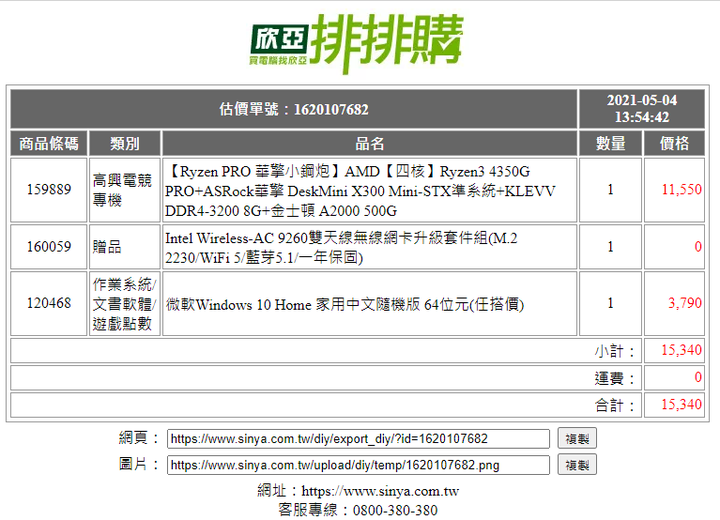Copy the 圖片 URL with its 複製 button
This screenshot has width=720, height=520.
click(577, 465)
